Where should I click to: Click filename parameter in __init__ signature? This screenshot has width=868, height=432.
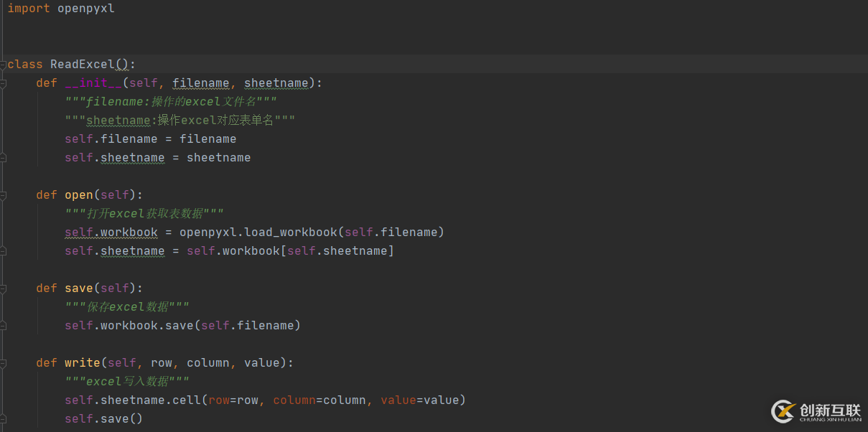click(200, 83)
